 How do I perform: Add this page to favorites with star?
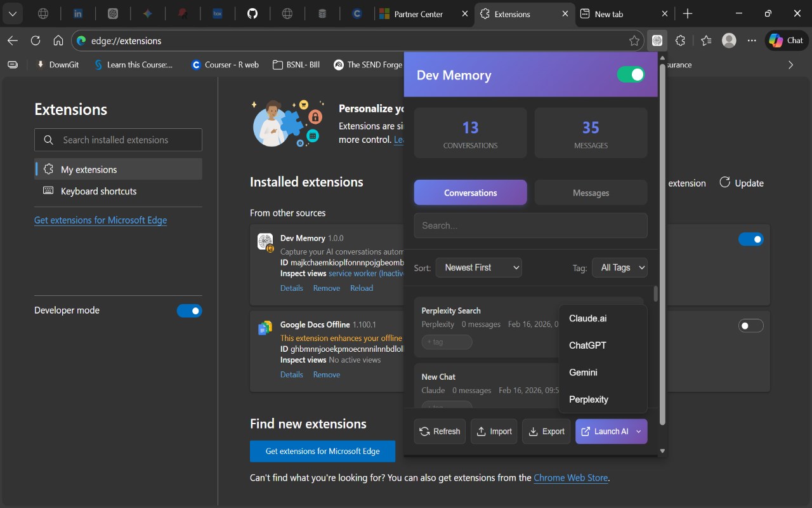pyautogui.click(x=634, y=41)
